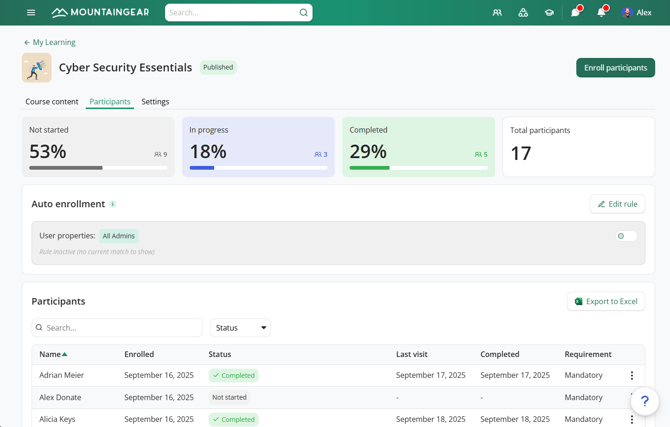The width and height of the screenshot is (670, 427).
Task: Click the help question mark button
Action: pyautogui.click(x=645, y=401)
